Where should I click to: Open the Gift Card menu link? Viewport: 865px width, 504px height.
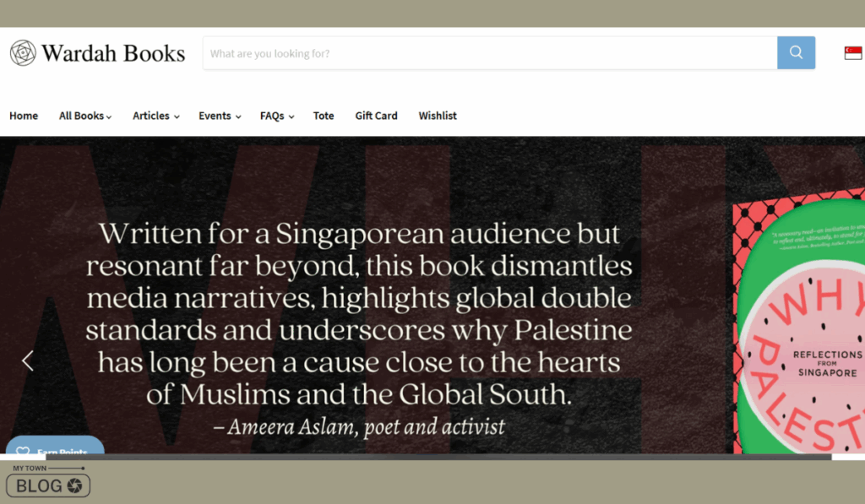[x=376, y=116]
